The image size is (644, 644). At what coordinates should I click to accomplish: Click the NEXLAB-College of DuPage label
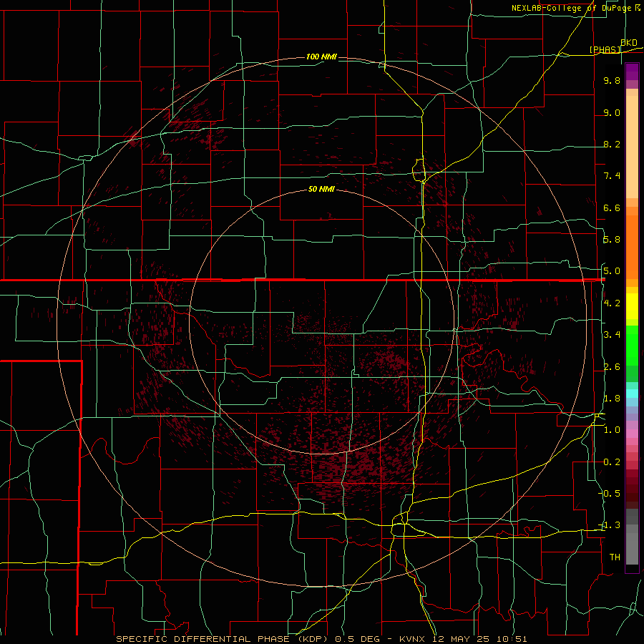pyautogui.click(x=576, y=8)
